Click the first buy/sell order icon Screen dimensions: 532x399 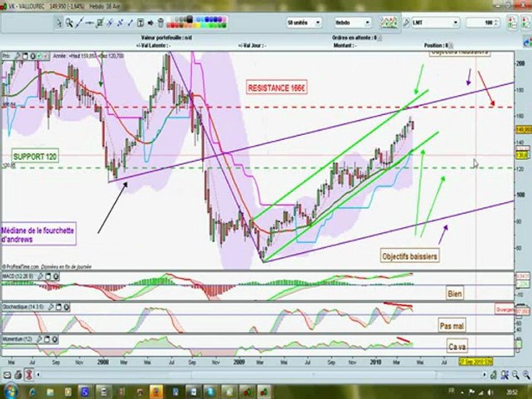[512, 23]
